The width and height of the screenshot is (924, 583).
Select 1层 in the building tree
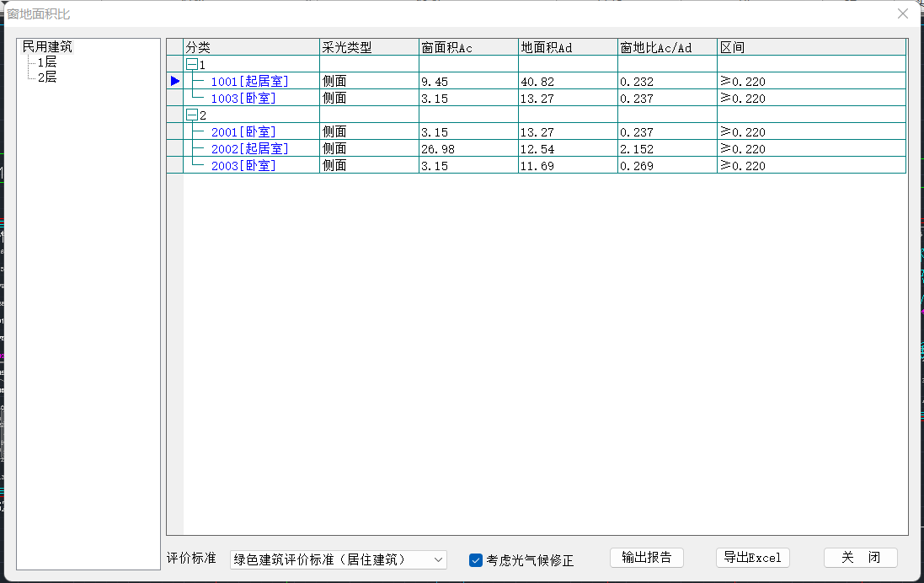(47, 62)
